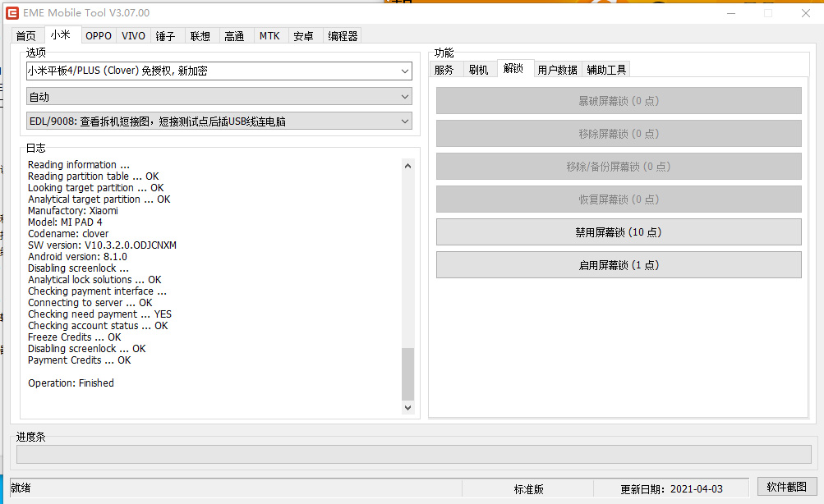Switch to the OPPO tab
Image resolution: width=824 pixels, height=504 pixels.
99,35
